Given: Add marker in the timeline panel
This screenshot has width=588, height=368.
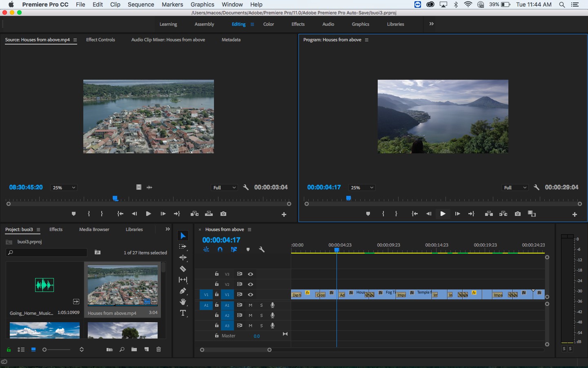Looking at the screenshot, I should pyautogui.click(x=248, y=249).
